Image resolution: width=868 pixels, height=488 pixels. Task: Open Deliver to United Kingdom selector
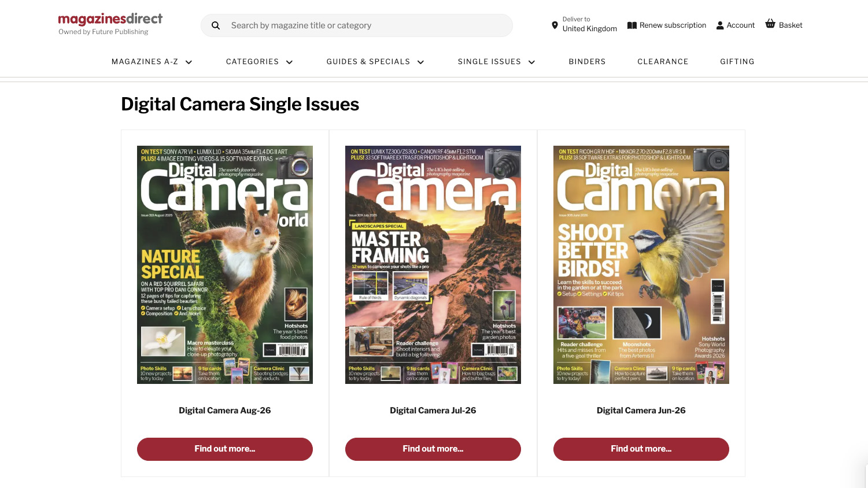(x=584, y=24)
